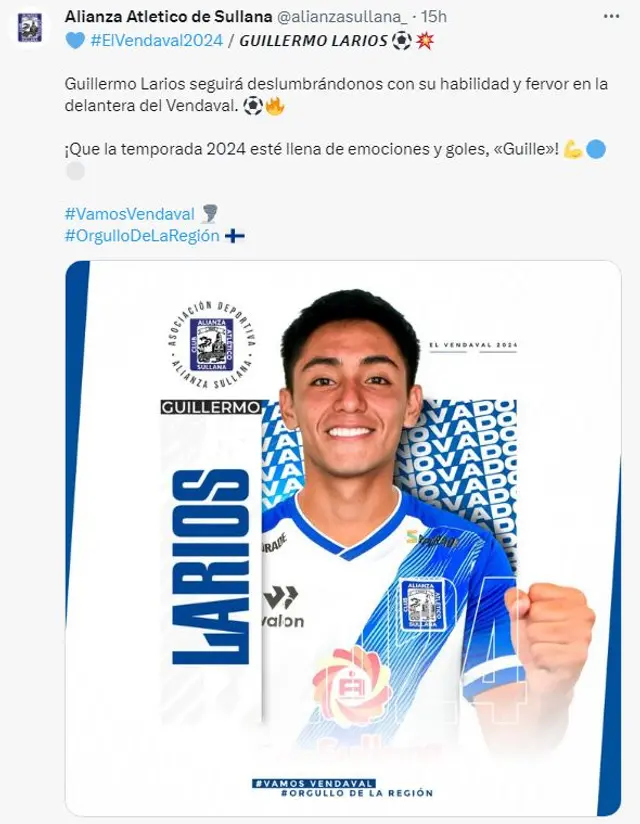Click the flexed bicep emoji after «Guille»
The width and height of the screenshot is (640, 824).
573,149
